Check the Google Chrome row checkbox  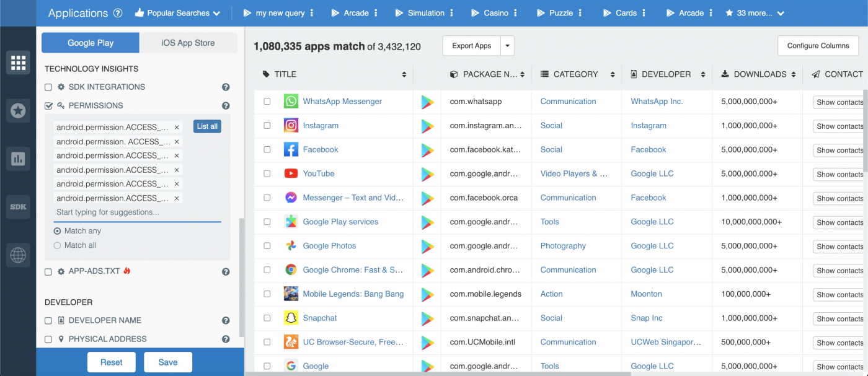tap(267, 270)
